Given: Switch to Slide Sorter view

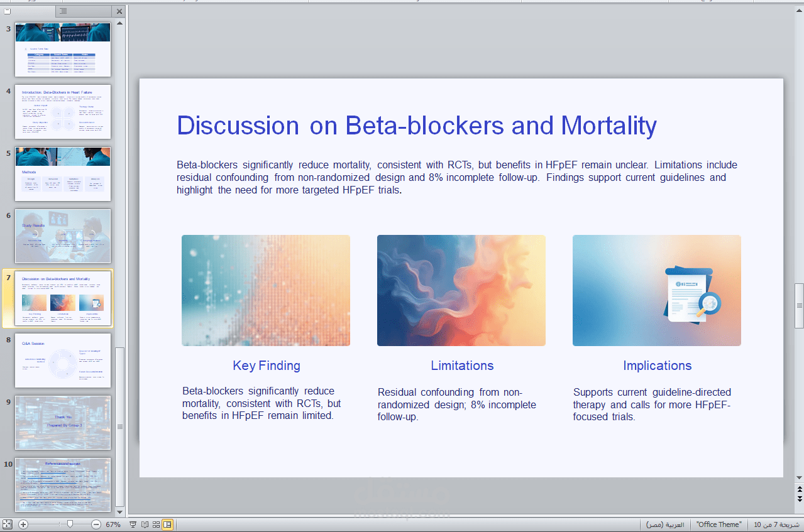Looking at the screenshot, I should [156, 524].
